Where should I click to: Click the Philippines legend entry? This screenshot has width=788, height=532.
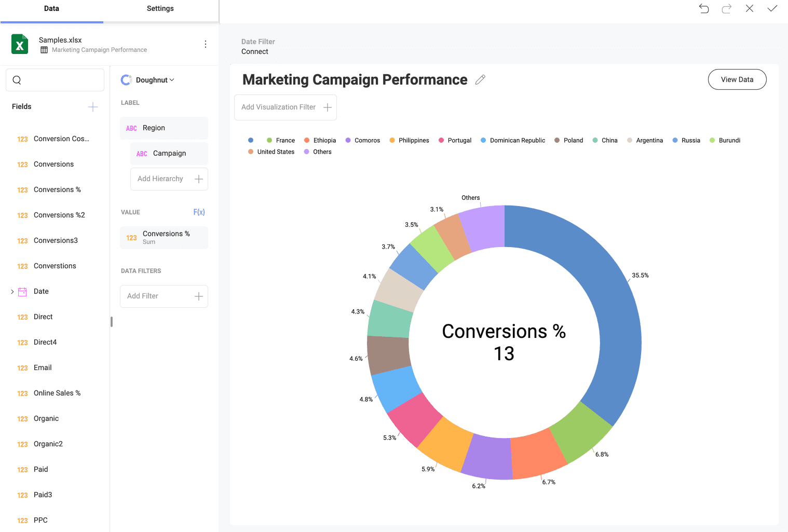pyautogui.click(x=409, y=140)
